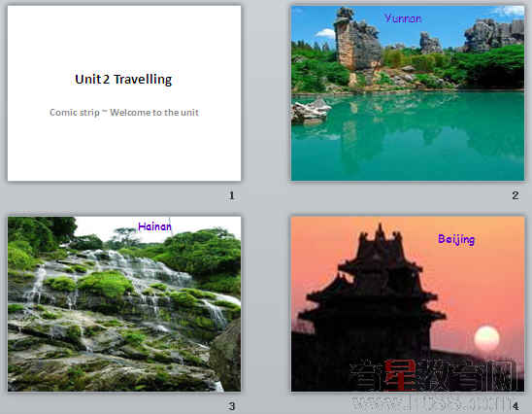Select the Unit 2 Travelling title slide
This screenshot has height=414, width=532.
tap(124, 93)
